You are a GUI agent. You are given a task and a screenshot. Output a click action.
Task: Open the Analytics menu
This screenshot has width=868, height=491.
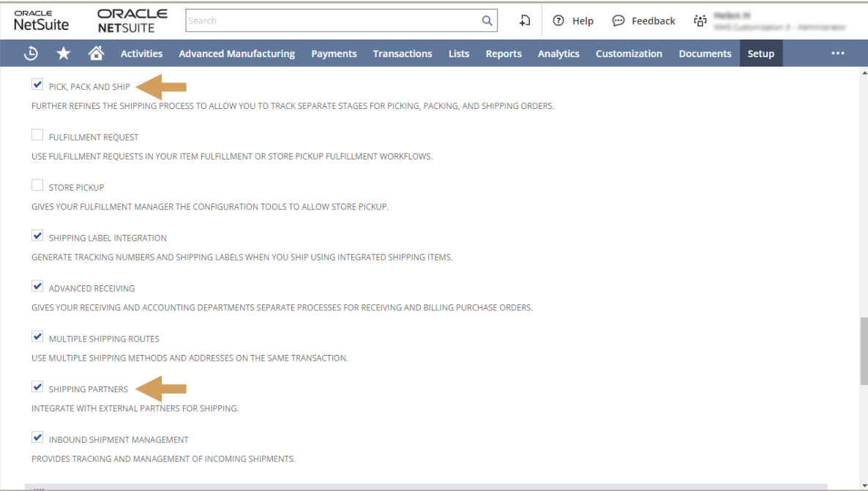(x=558, y=53)
